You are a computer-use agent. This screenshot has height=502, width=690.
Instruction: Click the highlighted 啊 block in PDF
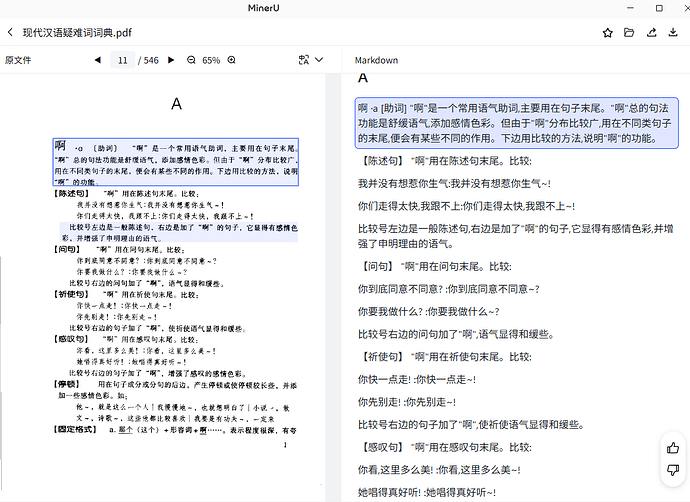[x=175, y=162]
